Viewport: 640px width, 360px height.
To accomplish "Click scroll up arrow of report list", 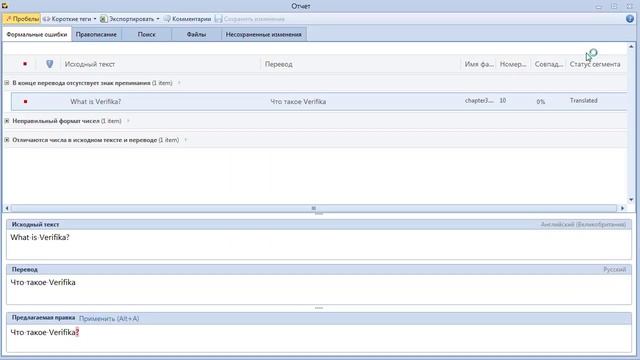I will pos(631,47).
